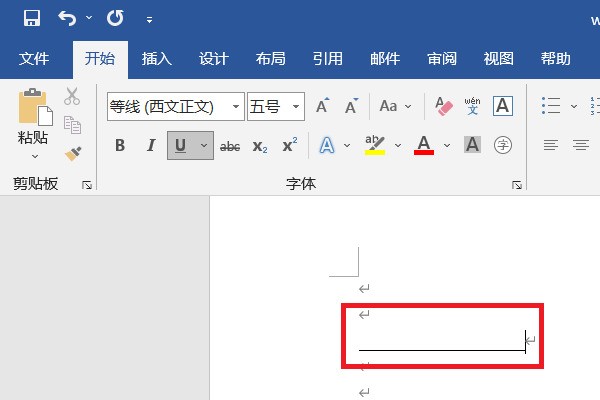Click the Undo arrow icon
Screen dimensions: 600x400
pyautogui.click(x=67, y=18)
